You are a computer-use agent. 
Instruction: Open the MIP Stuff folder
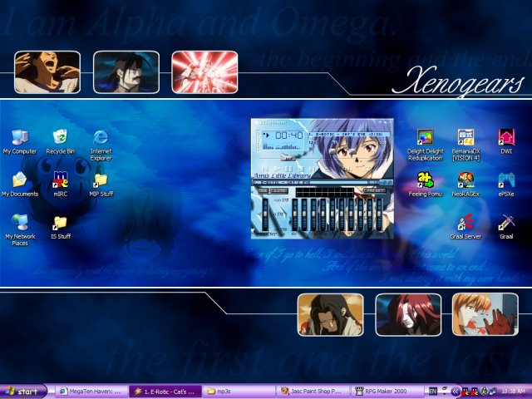101,180
